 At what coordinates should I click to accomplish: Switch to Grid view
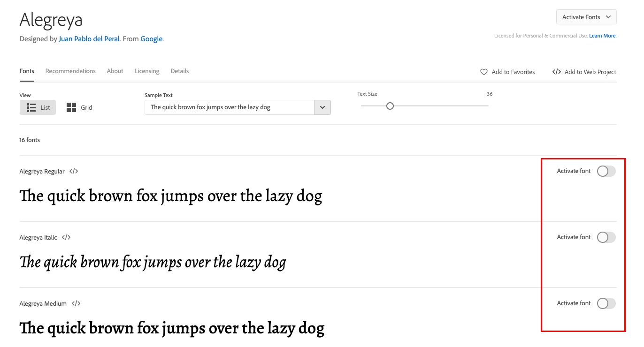(79, 107)
